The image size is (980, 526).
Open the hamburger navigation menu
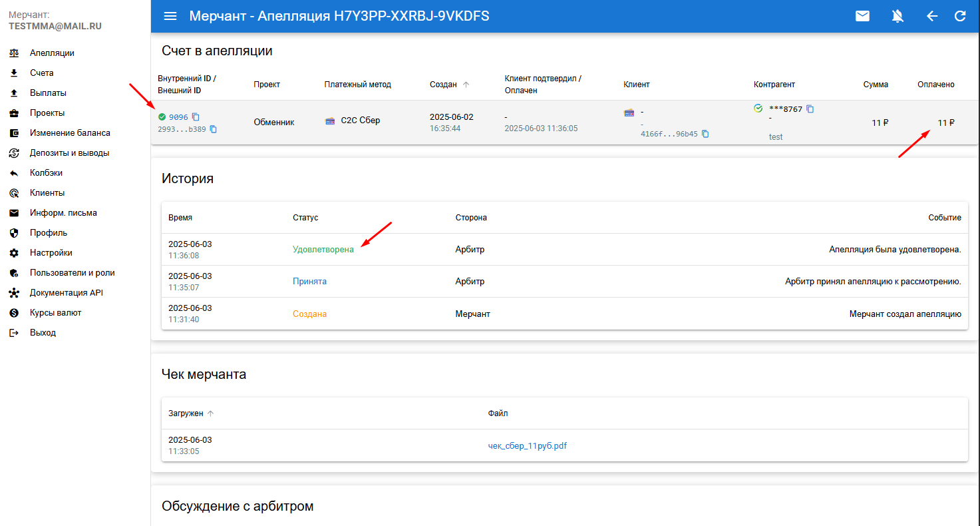(x=170, y=16)
